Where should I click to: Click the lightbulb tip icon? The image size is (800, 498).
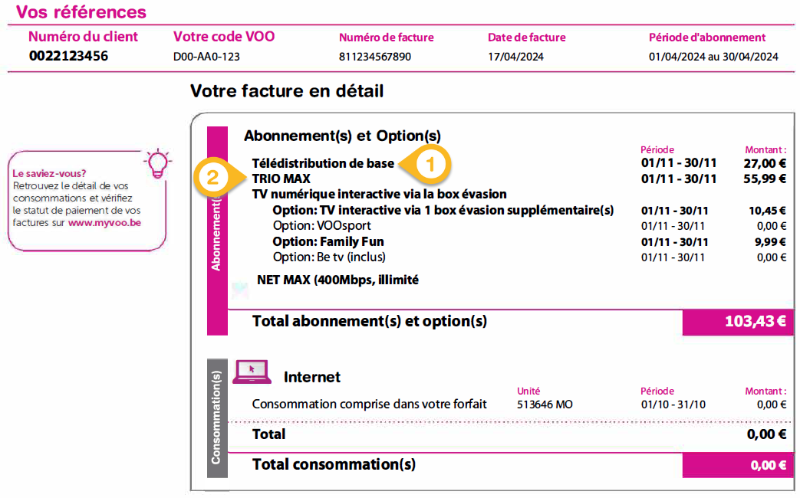click(157, 161)
